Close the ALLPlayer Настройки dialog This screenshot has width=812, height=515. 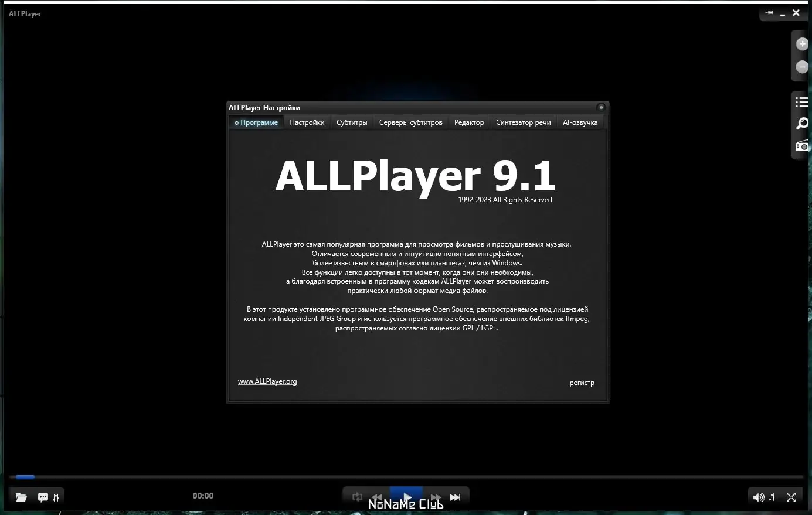pyautogui.click(x=601, y=107)
